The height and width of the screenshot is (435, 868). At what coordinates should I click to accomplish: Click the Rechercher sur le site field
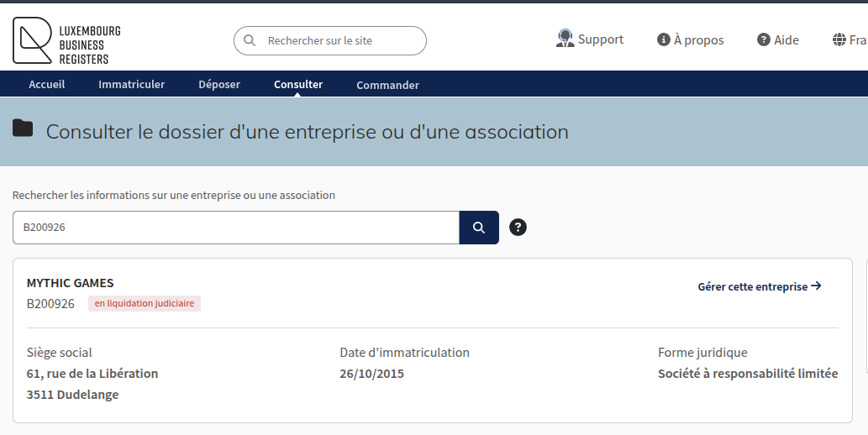[340, 40]
